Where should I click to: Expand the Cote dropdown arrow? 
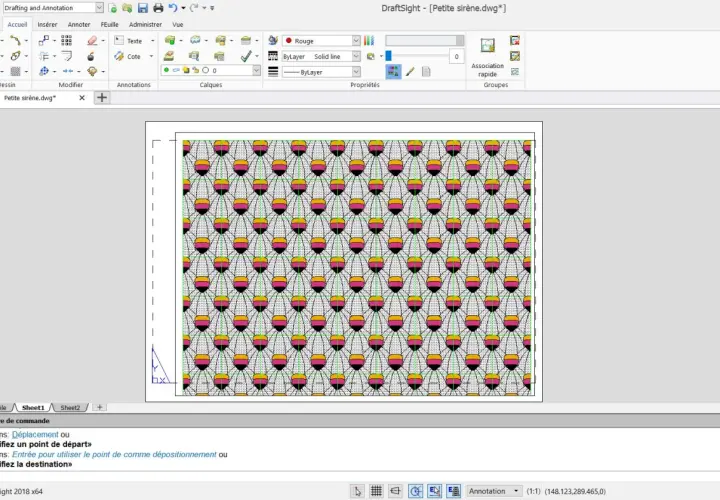(x=152, y=56)
